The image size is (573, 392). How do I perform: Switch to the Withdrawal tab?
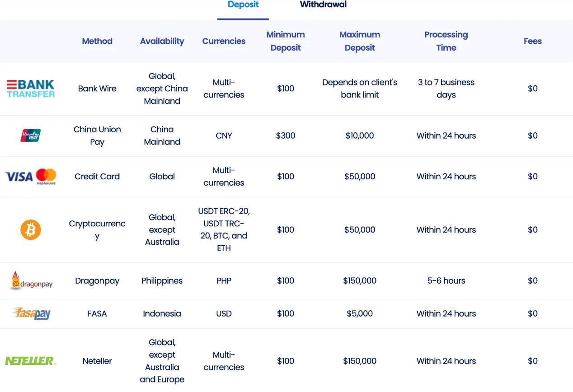(323, 5)
